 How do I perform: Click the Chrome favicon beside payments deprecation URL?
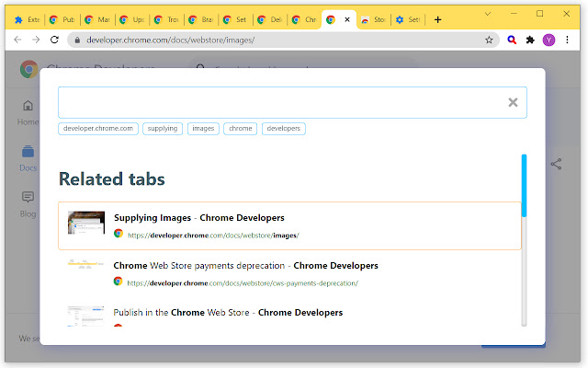[x=119, y=281]
